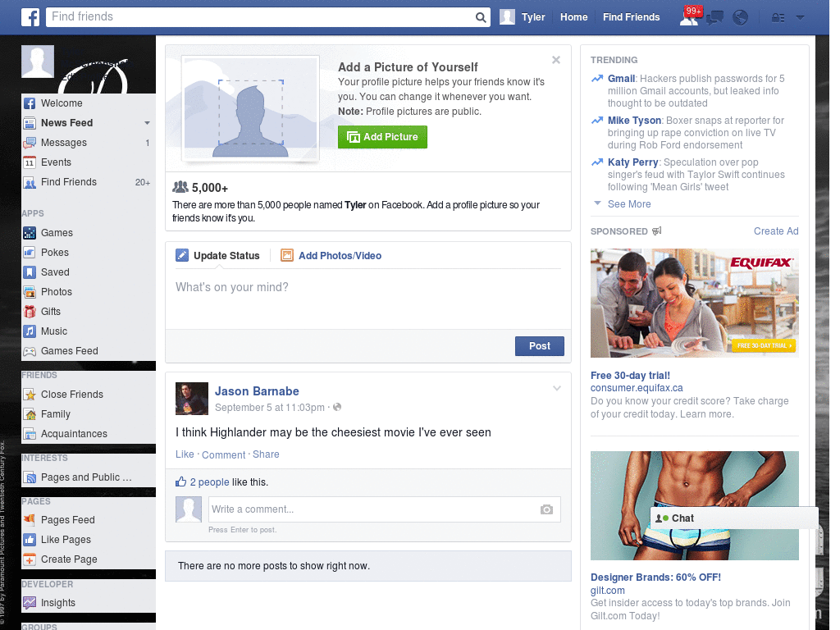Click Comment under Jason's post
Viewport: 840px width, 630px height.
pyautogui.click(x=223, y=454)
